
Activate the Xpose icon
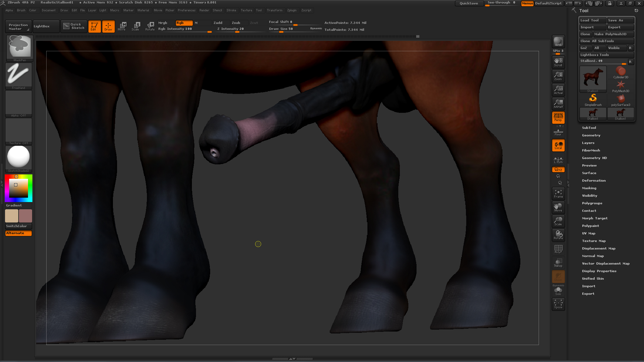(x=558, y=304)
